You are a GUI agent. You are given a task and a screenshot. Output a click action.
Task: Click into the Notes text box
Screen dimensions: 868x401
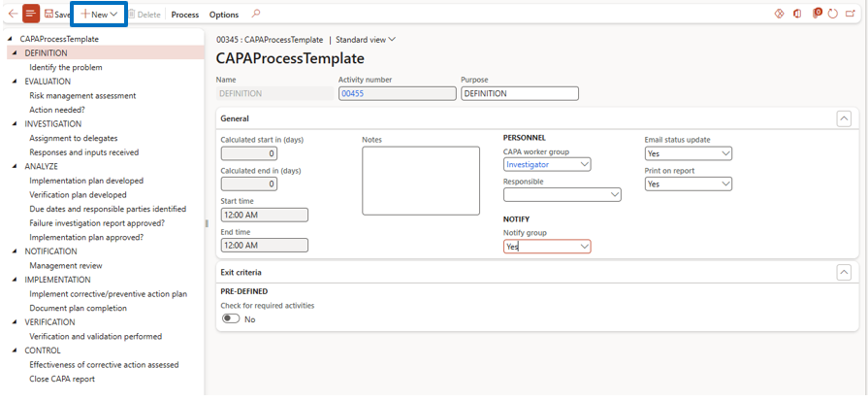[421, 181]
